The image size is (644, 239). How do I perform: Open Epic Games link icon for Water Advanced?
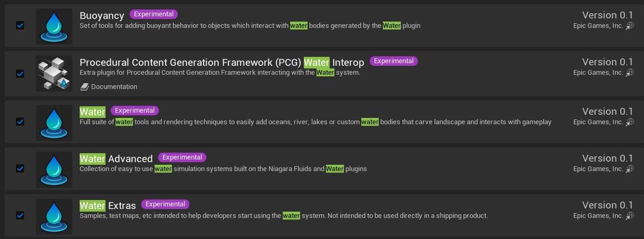click(x=630, y=169)
